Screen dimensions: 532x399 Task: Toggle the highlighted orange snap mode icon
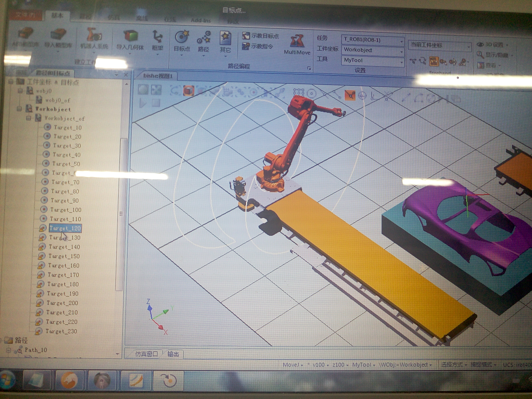(x=350, y=95)
